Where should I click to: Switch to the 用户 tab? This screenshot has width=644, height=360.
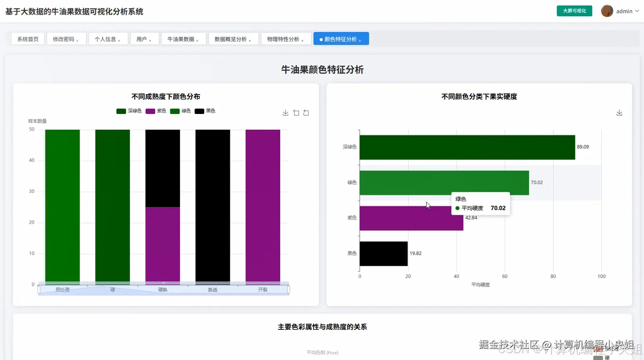coord(141,39)
